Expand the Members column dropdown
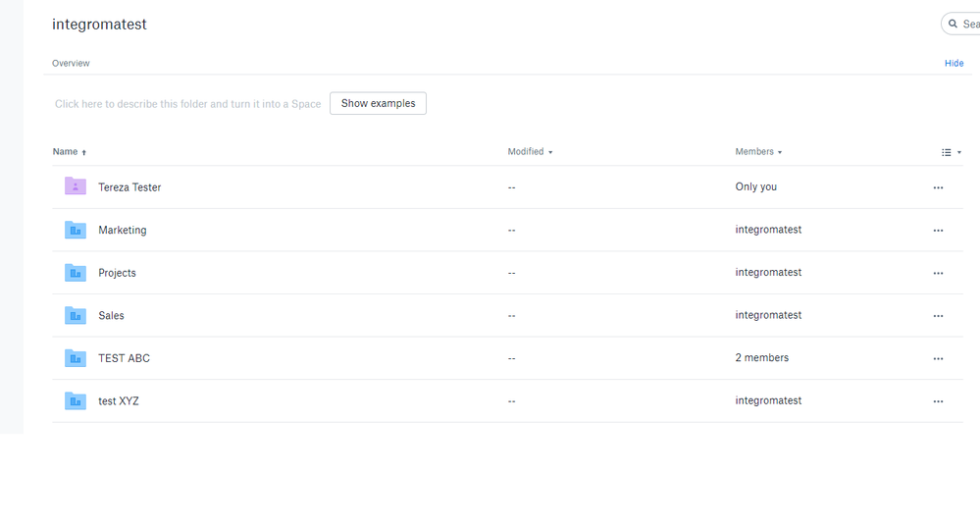The image size is (980, 528). [758, 152]
